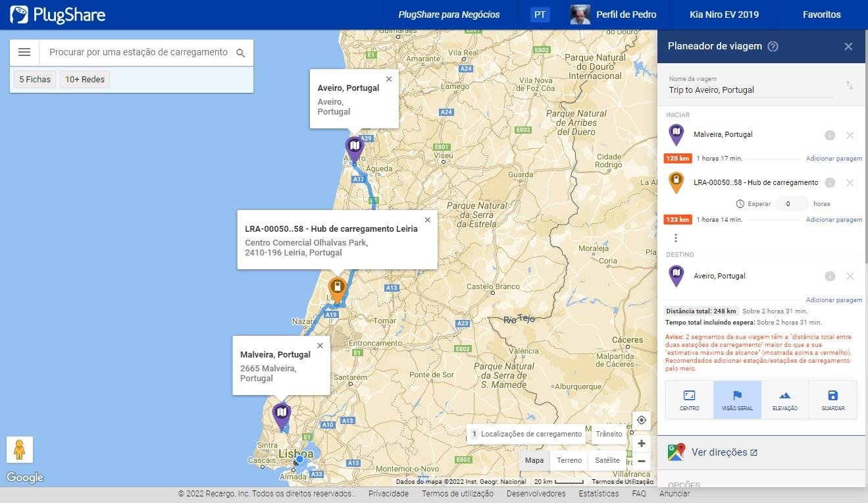
Task: Open the 5 Fichas plug filter
Action: pos(35,80)
